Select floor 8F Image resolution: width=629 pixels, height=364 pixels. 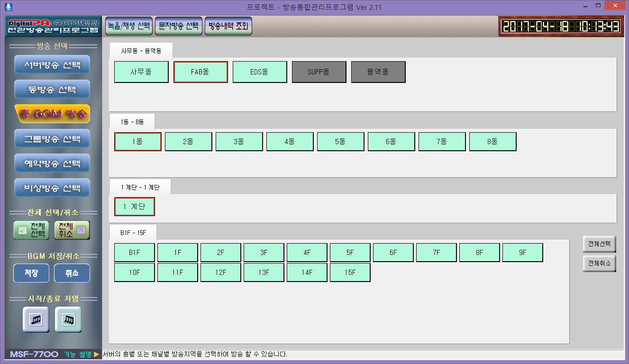pyautogui.click(x=480, y=253)
